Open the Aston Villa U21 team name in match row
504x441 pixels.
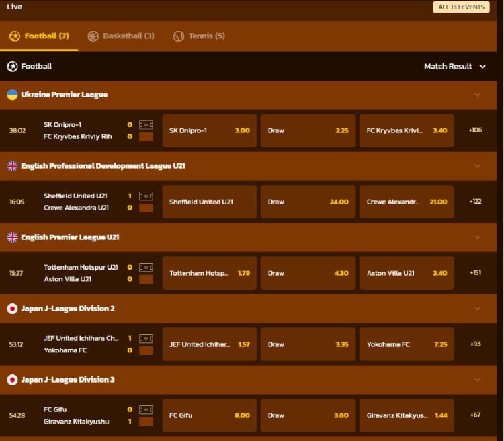point(67,279)
